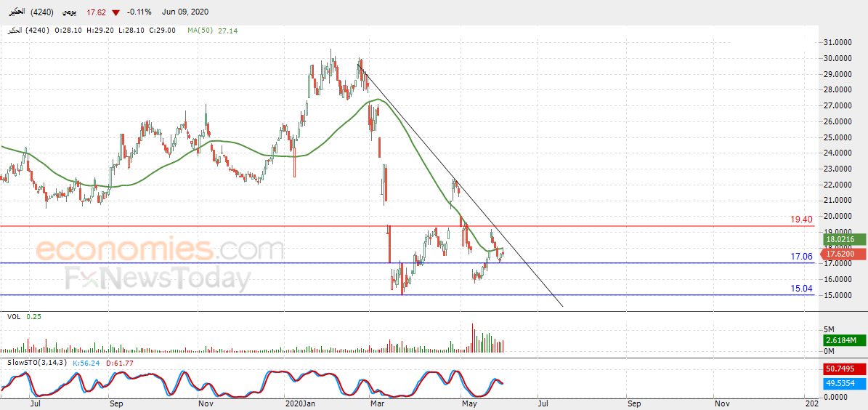Click the economies.com watermark logo
Image resolution: width=868 pixels, height=410 pixels.
tap(161, 249)
